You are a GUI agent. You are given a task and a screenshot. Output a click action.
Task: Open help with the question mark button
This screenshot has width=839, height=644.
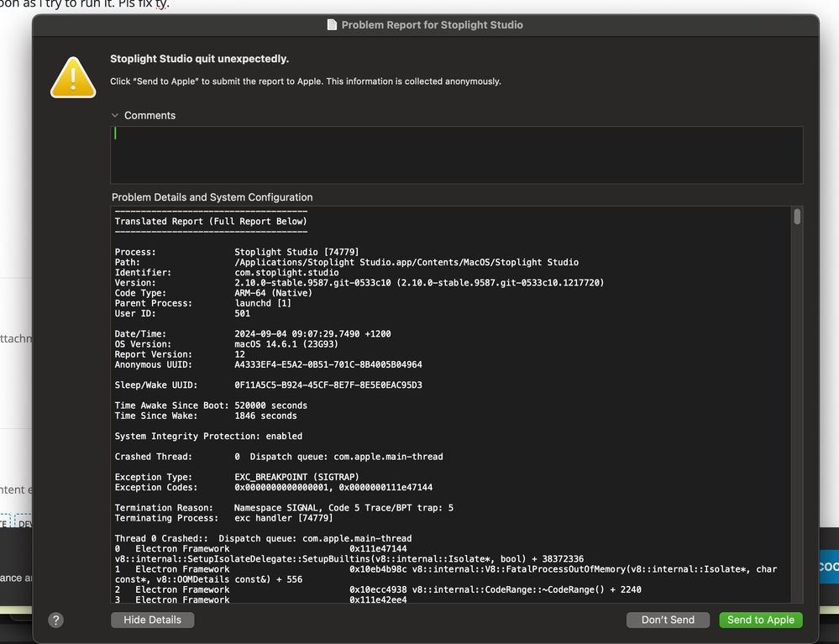click(55, 620)
